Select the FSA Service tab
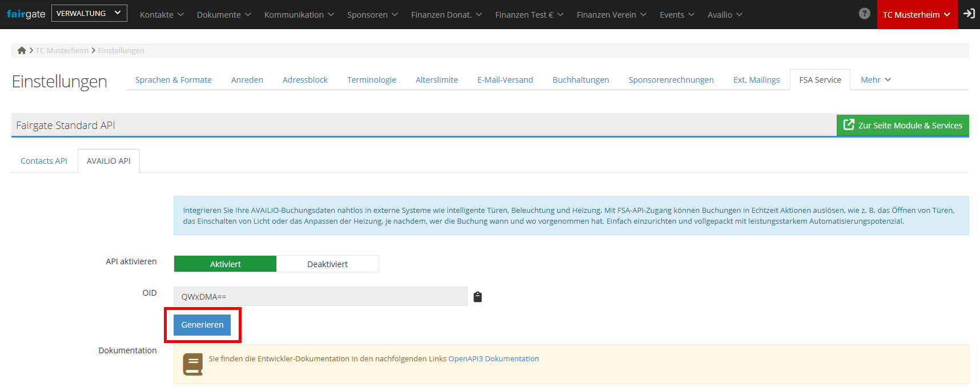This screenshot has height=391, width=980. 820,80
